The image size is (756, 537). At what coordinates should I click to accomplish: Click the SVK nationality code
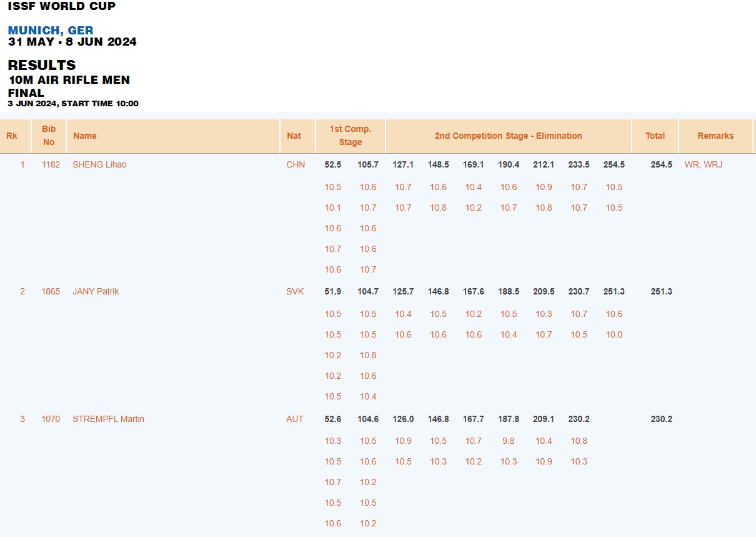(295, 291)
